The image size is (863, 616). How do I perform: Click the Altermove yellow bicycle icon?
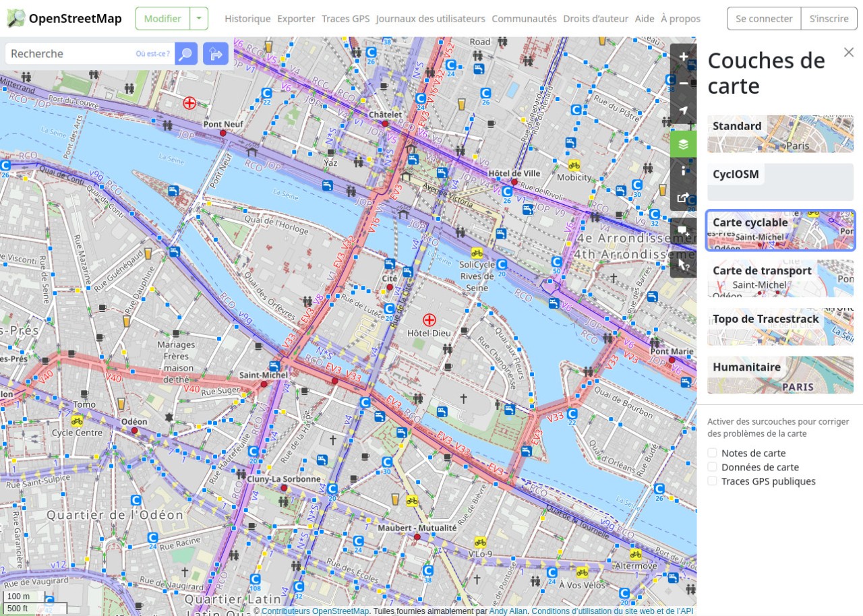click(x=635, y=554)
